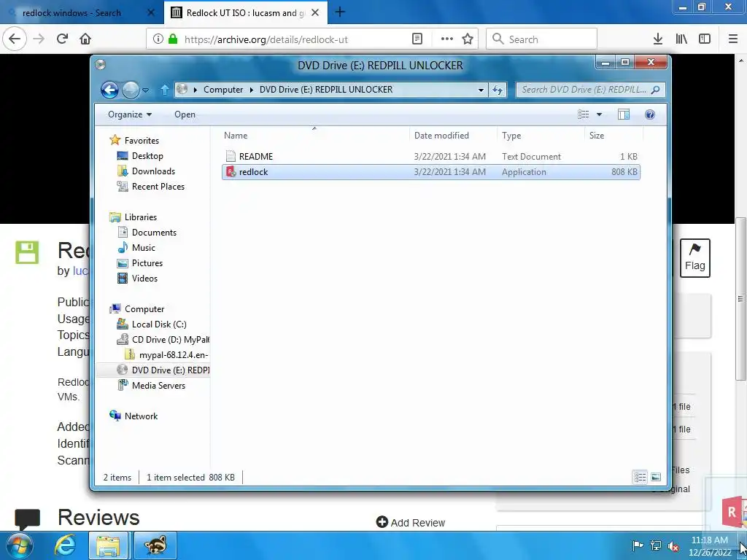Image resolution: width=747 pixels, height=560 pixels.
Task: Close the redlock windows Search tab
Action: coord(151,13)
